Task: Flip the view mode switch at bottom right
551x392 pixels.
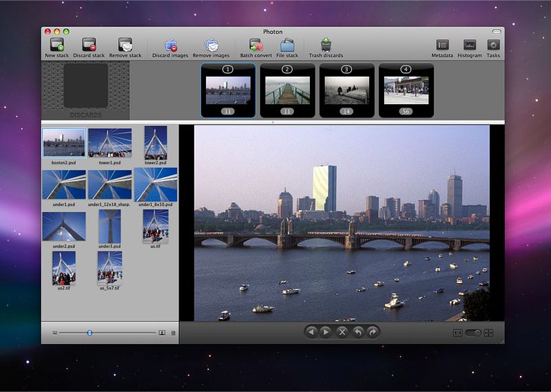Action: (472, 333)
